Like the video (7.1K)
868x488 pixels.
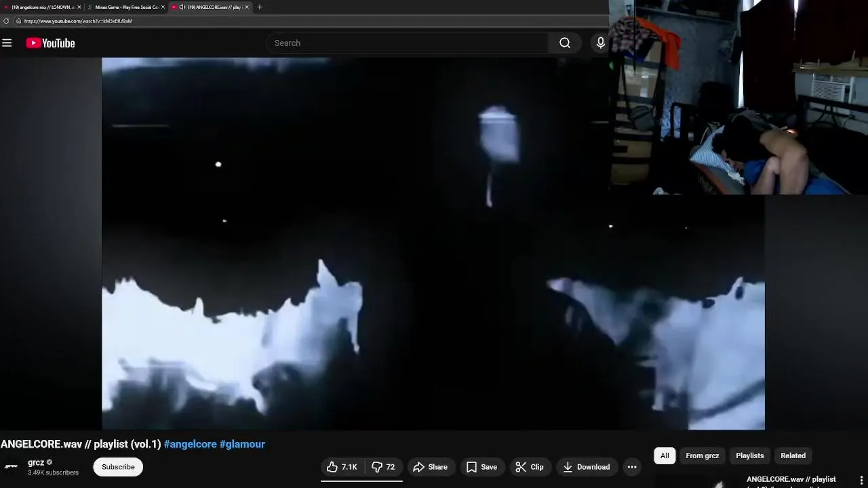[342, 467]
